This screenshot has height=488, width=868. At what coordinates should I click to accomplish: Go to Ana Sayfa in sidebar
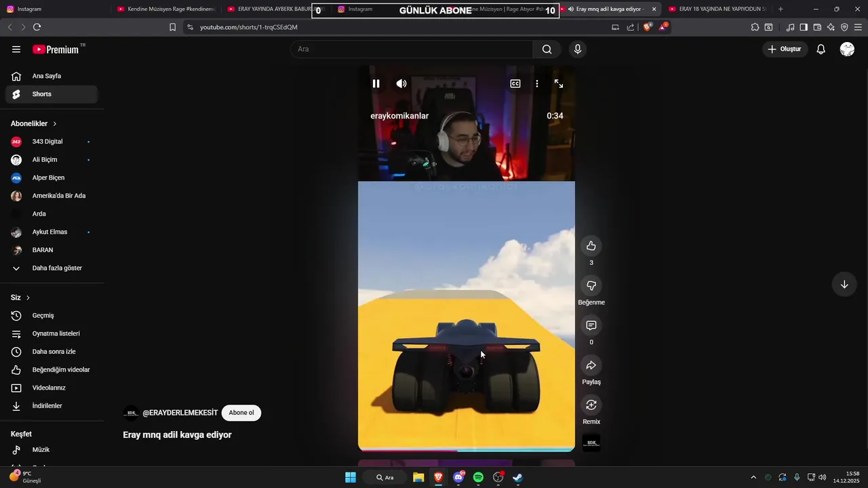coord(52,76)
